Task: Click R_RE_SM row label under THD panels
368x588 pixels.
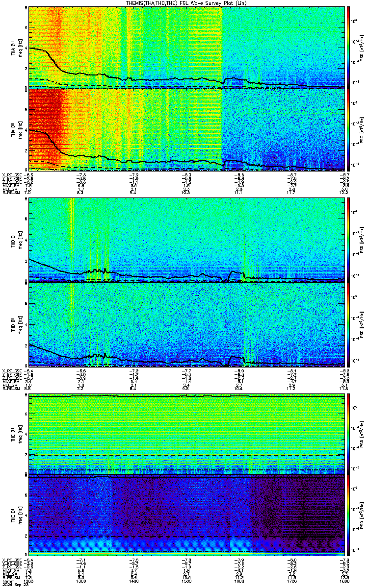Action: [11, 389]
